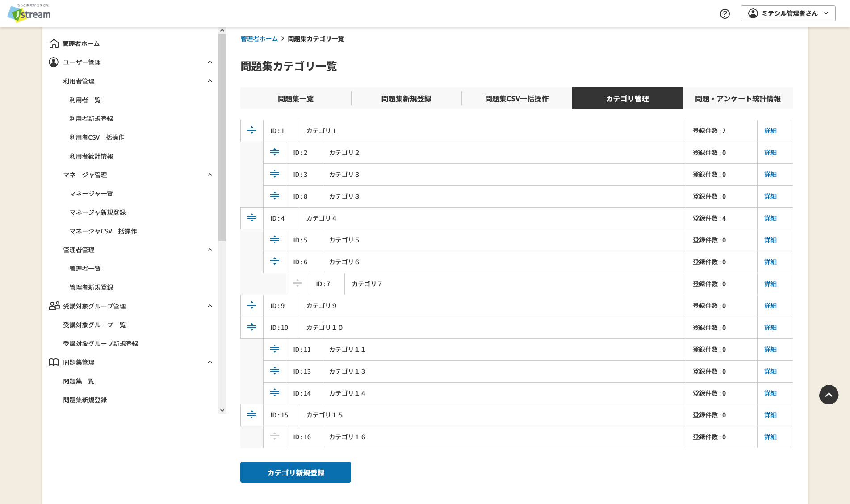The image size is (850, 504).
Task: Select the カテゴリ管理 tab
Action: click(x=627, y=98)
